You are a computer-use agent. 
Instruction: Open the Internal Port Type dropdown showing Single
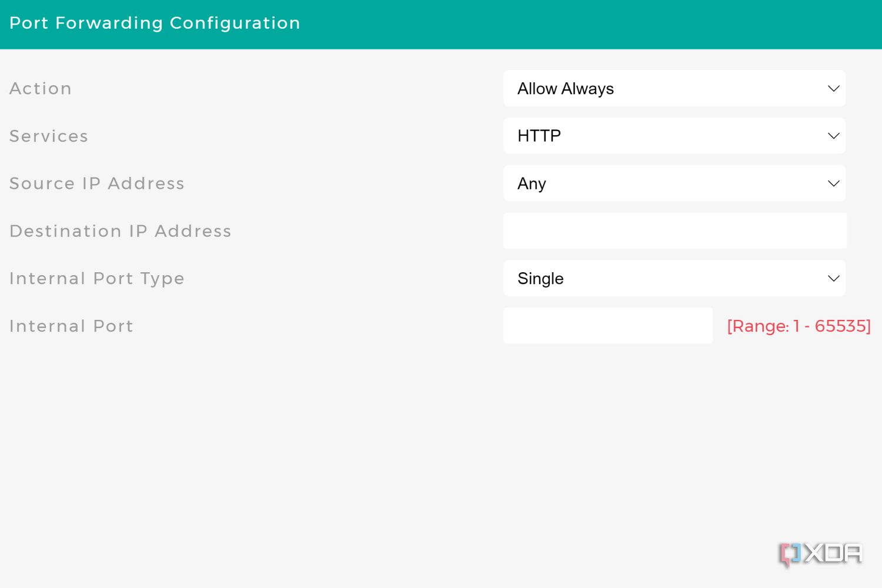(x=674, y=278)
